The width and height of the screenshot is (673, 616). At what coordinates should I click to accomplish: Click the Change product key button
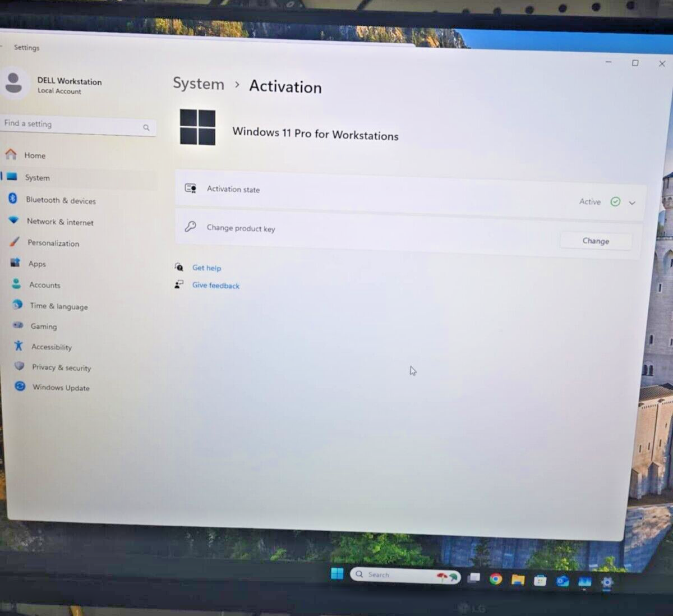[596, 241]
